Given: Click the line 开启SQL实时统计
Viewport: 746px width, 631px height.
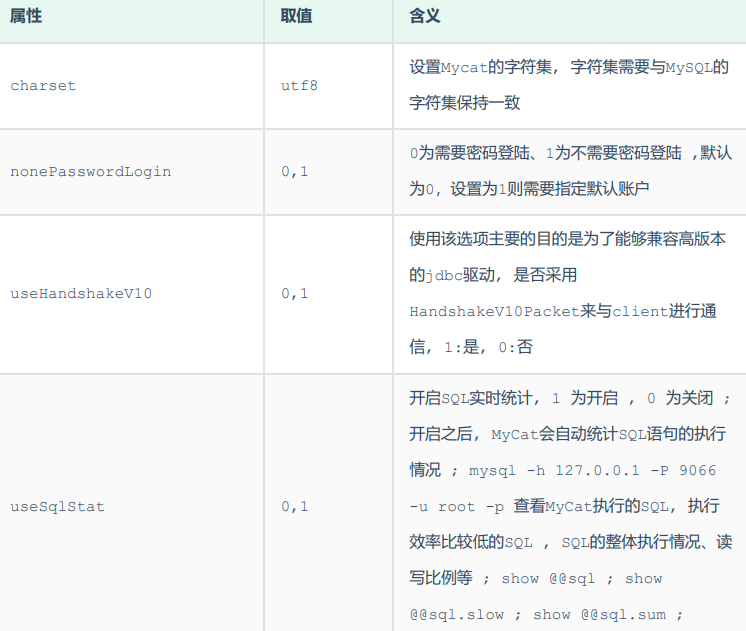Looking at the screenshot, I should (x=570, y=398).
